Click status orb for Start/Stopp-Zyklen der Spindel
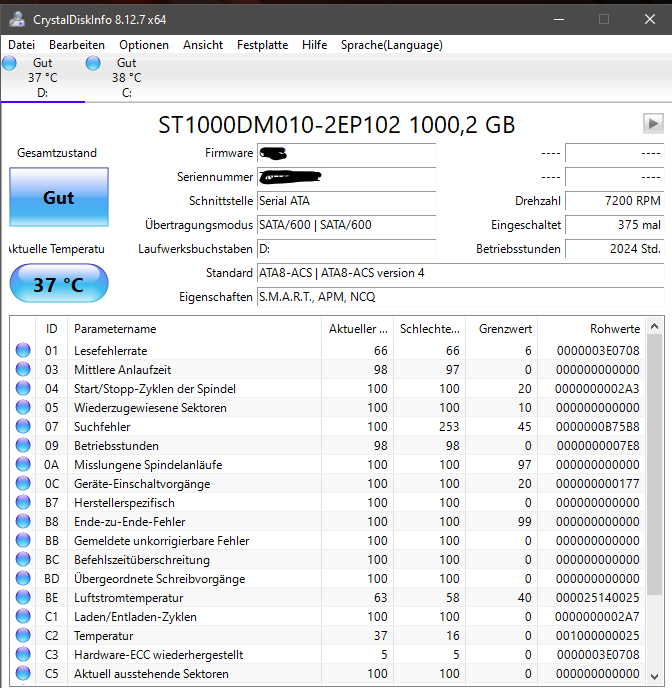 click(x=23, y=388)
